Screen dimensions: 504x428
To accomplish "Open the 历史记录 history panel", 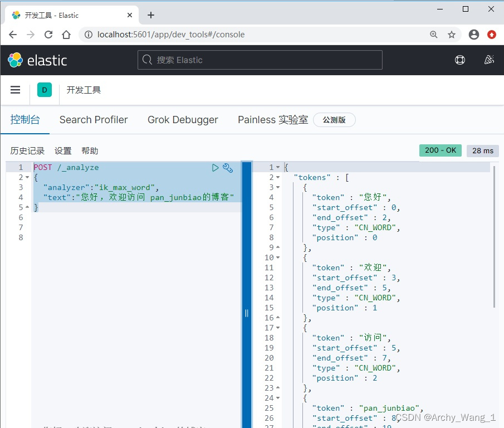I will (27, 150).
